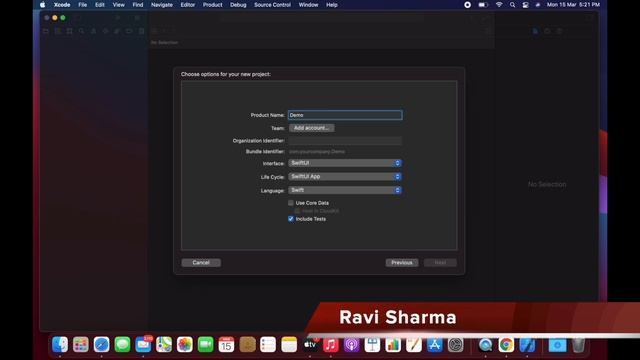Image resolution: width=640 pixels, height=360 pixels.
Task: Open Pages from the dock
Action: [x=414, y=344]
